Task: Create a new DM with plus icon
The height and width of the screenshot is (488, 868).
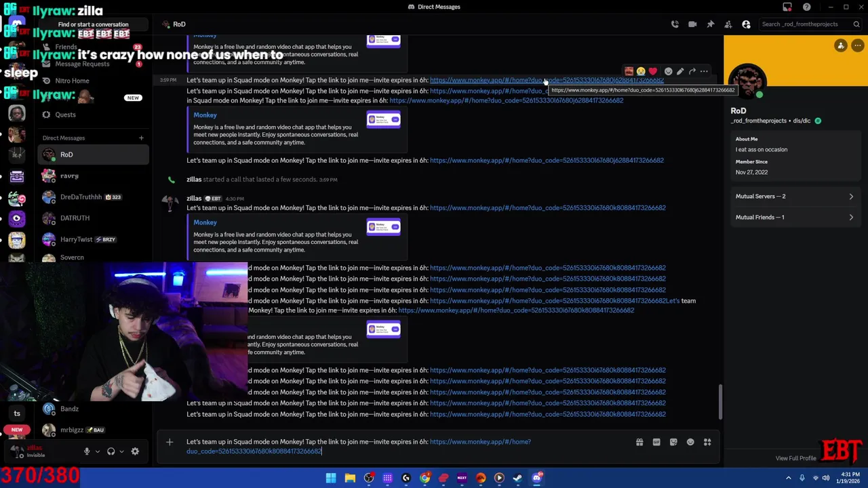Action: coord(141,138)
